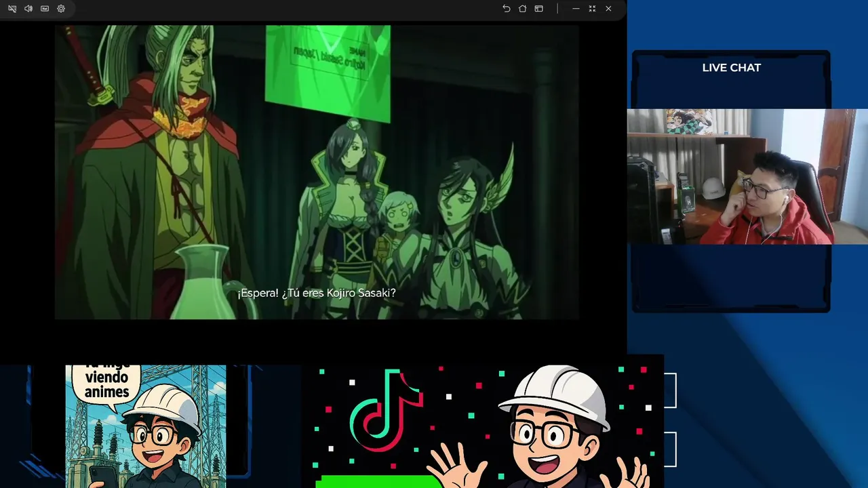Click the anime video playback area
868x488 pixels.
point(317,172)
